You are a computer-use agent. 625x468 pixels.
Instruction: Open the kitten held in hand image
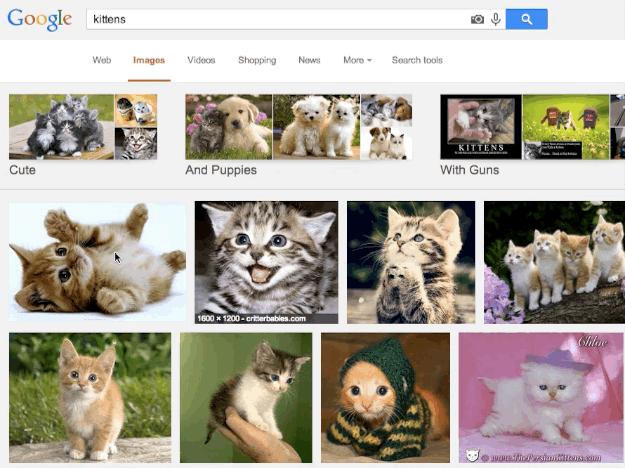click(246, 398)
